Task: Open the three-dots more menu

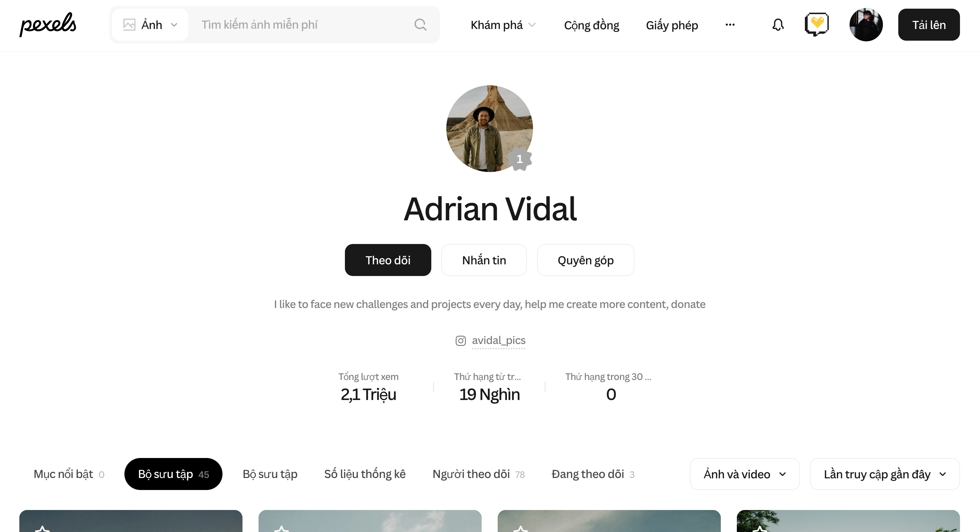Action: click(x=730, y=25)
